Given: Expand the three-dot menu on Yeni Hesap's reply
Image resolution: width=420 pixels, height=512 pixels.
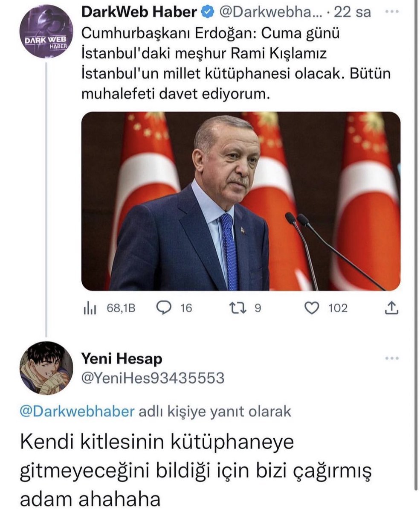Looking at the screenshot, I should point(391,358).
